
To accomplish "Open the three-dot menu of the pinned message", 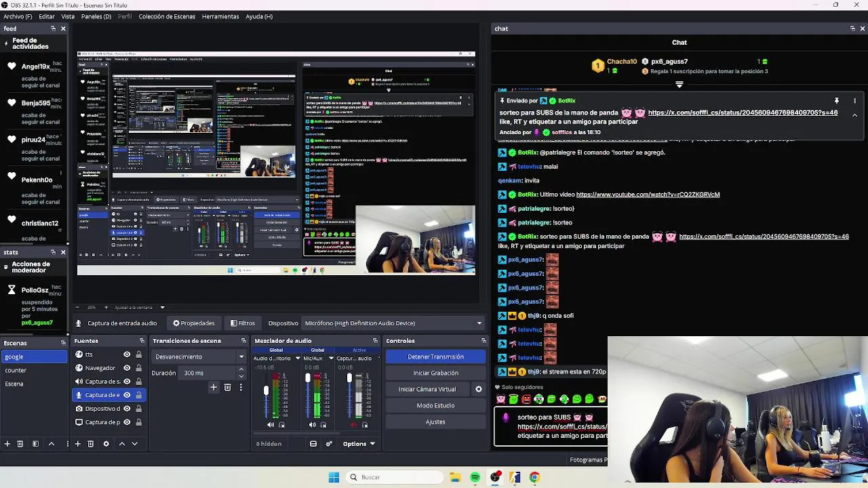I will pyautogui.click(x=854, y=100).
